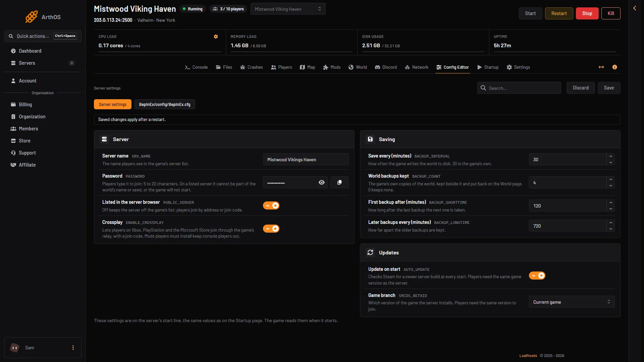
Task: Reveal password with eye icon
Action: 322,182
